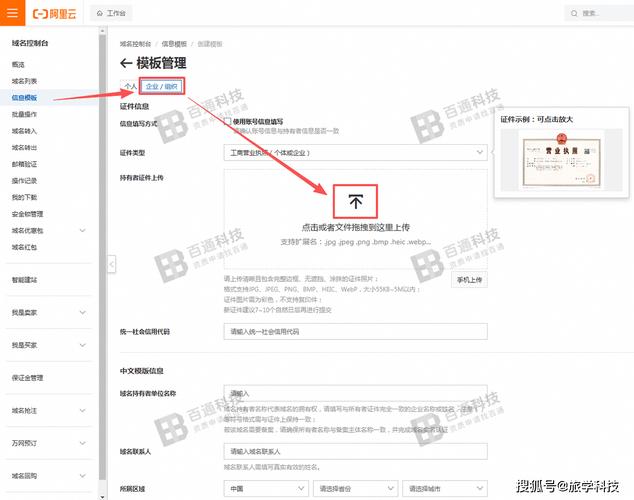The width and height of the screenshot is (634, 500).
Task: Click the sidebar vertical scrollbar thumb
Action: (102, 259)
